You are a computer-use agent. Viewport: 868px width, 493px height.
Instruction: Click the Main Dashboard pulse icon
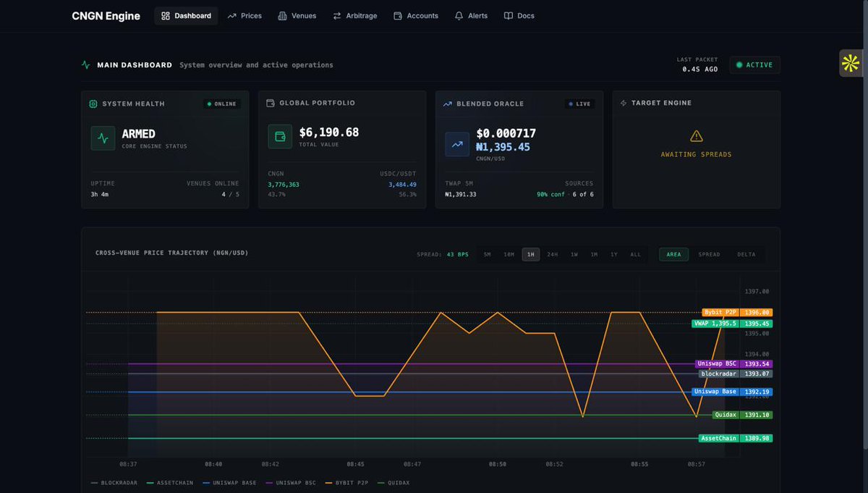click(x=86, y=65)
